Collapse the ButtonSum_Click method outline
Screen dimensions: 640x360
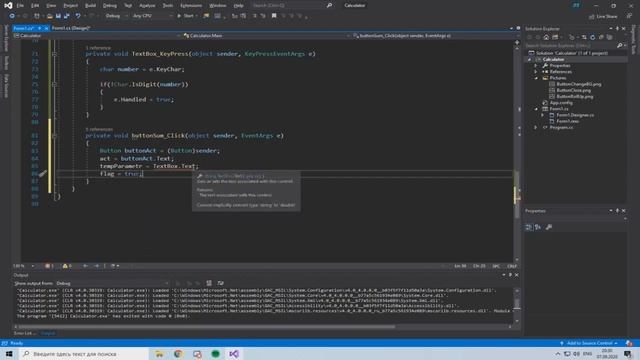click(x=54, y=136)
